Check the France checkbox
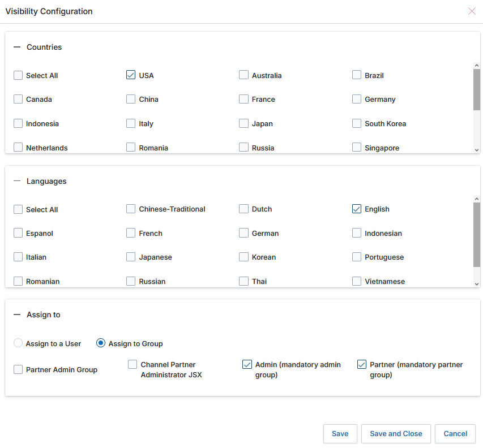 click(243, 99)
